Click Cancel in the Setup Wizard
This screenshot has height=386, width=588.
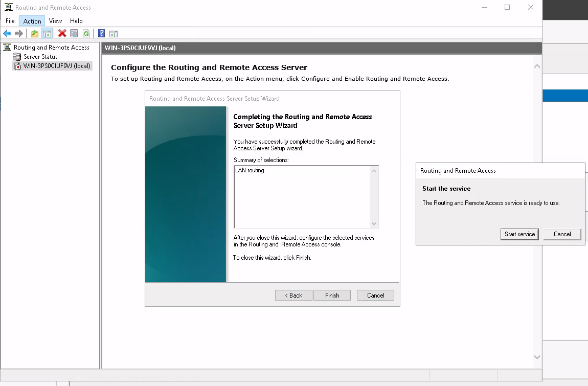point(375,295)
